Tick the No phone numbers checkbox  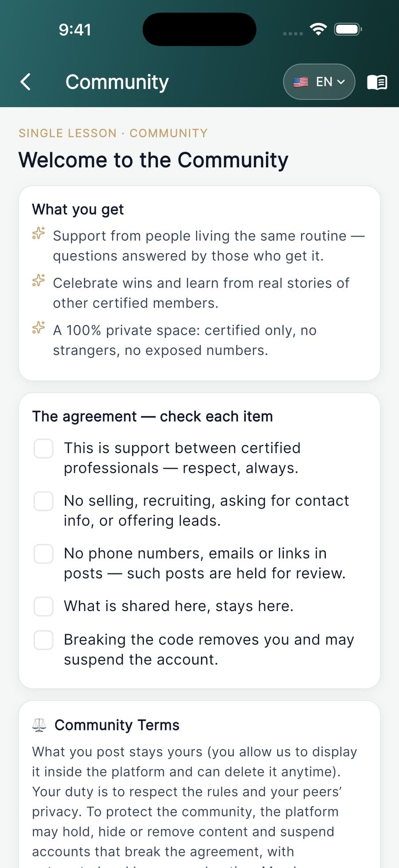coord(43,554)
